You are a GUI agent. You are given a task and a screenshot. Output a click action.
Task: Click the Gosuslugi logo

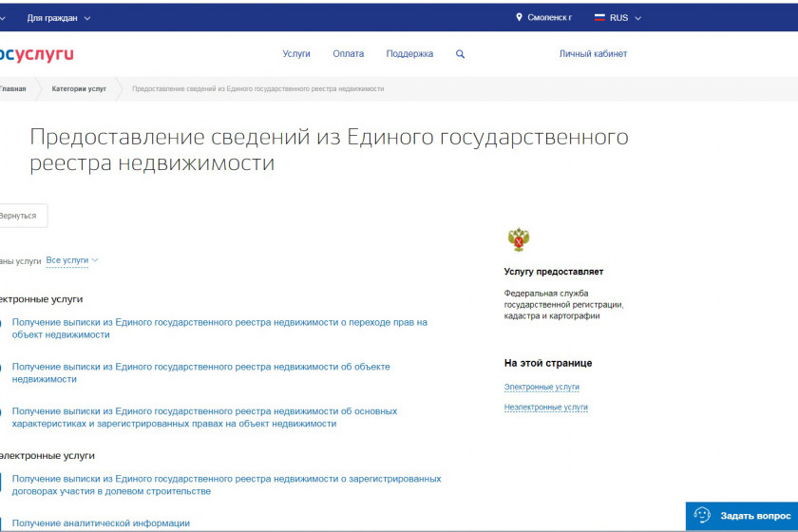point(36,54)
